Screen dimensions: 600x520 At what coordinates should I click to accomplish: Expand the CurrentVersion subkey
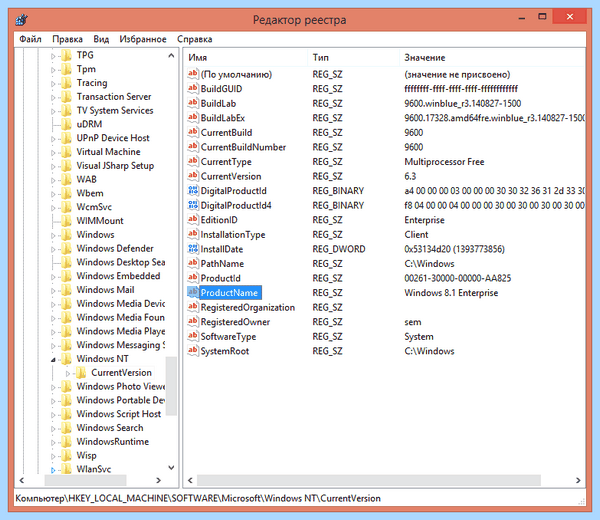point(68,373)
